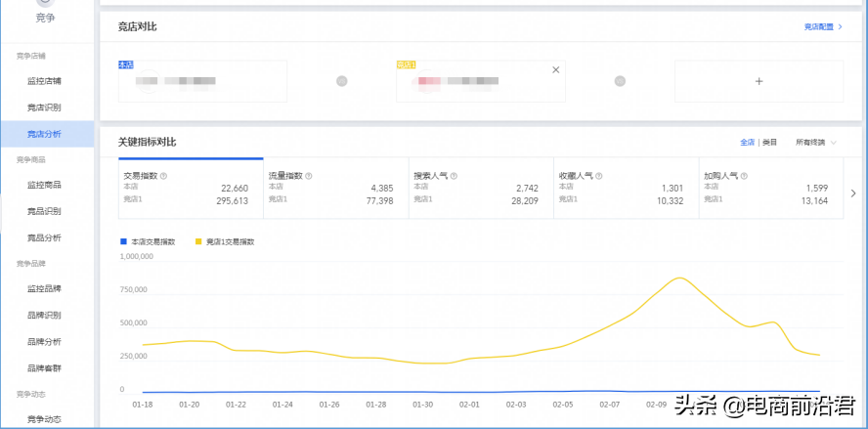
Task: Select the 流量指数 metric tab
Action: (x=336, y=189)
